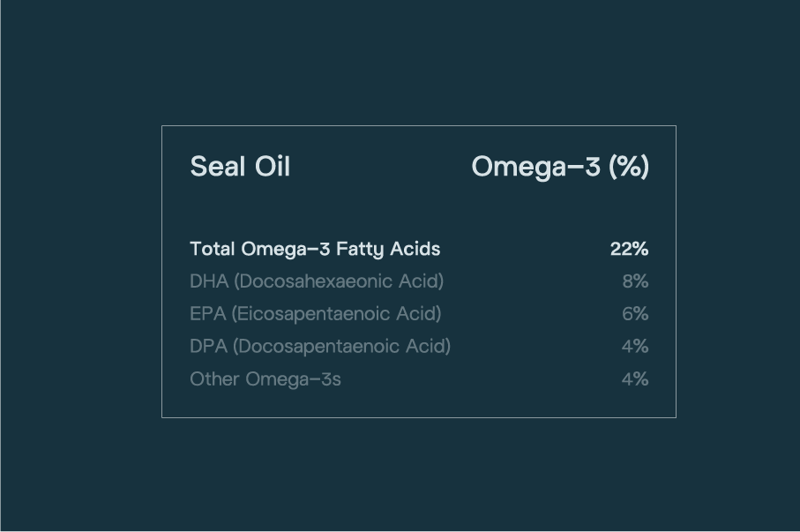Click the 22% total value
The image size is (800, 532).
point(629,249)
